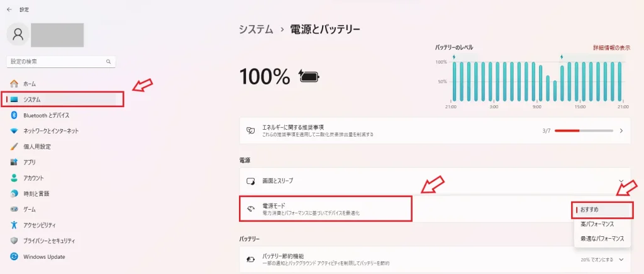Viewport: 644px width, 274px height.
Task: Select the Bluetooth とデバイス icon
Action: 14,115
